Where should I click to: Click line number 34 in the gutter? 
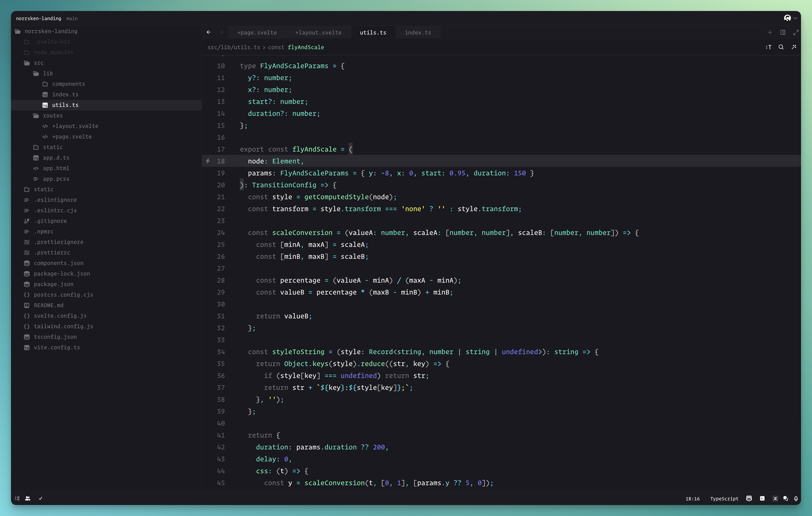click(x=221, y=352)
